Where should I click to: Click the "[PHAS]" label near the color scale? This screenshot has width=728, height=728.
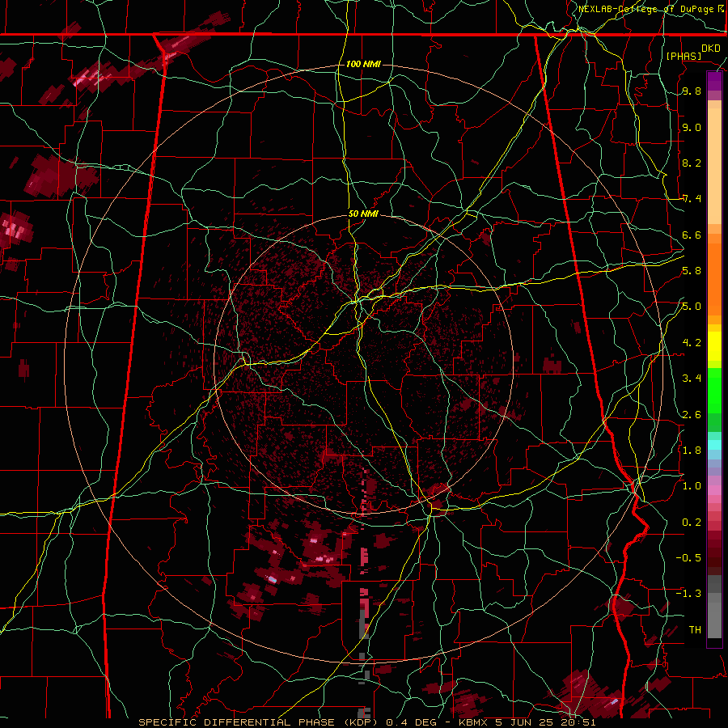(x=684, y=56)
